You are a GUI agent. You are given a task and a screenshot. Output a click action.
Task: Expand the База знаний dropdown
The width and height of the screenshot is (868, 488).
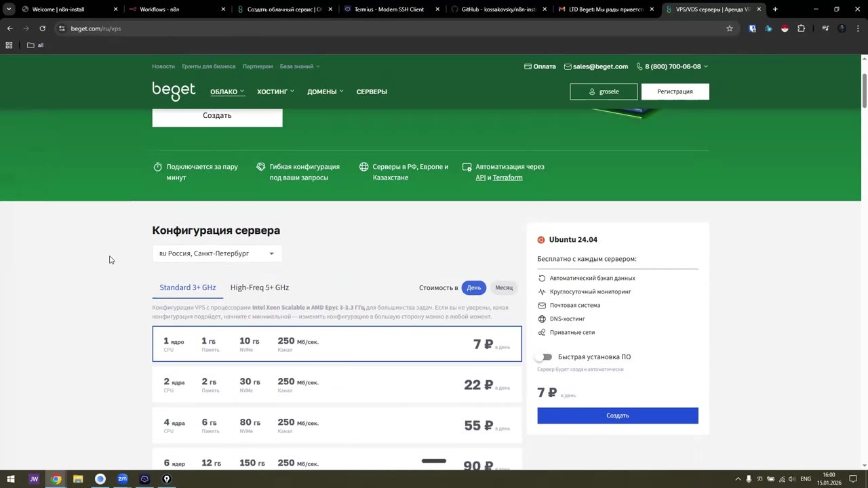click(x=300, y=66)
